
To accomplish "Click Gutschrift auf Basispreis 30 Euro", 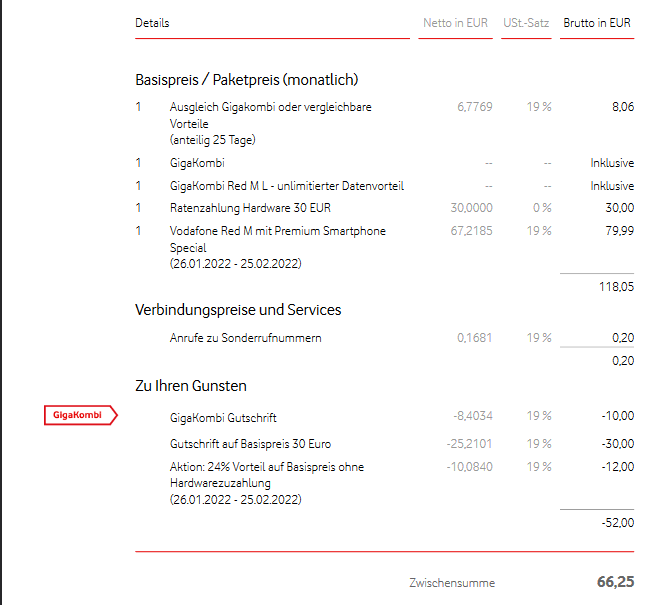I will tap(250, 443).
